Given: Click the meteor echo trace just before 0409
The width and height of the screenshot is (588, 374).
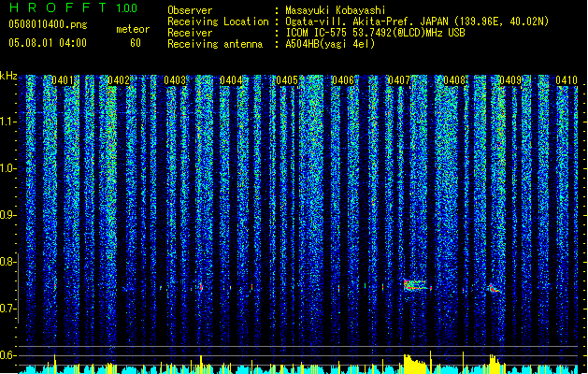Looking at the screenshot, I should tap(494, 288).
